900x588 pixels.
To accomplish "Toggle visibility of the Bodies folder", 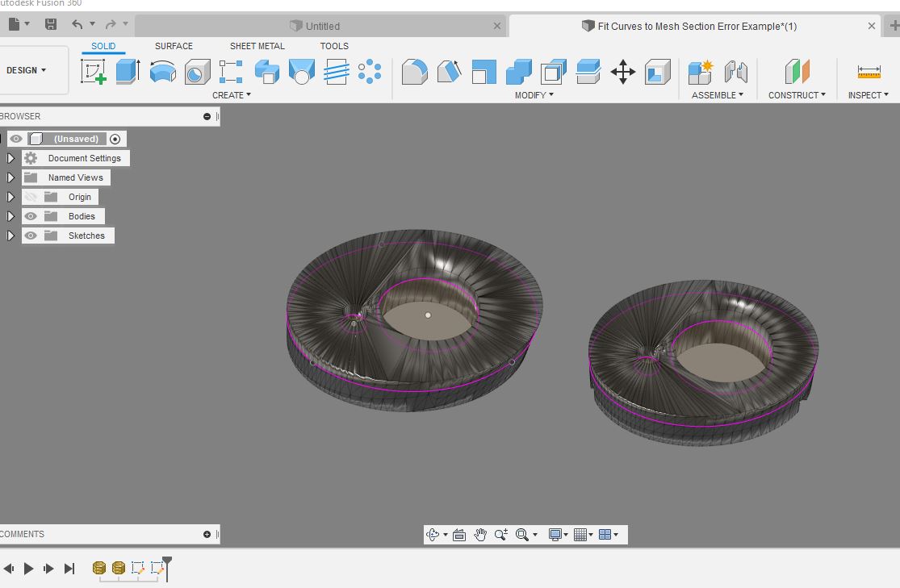I will coord(30,216).
